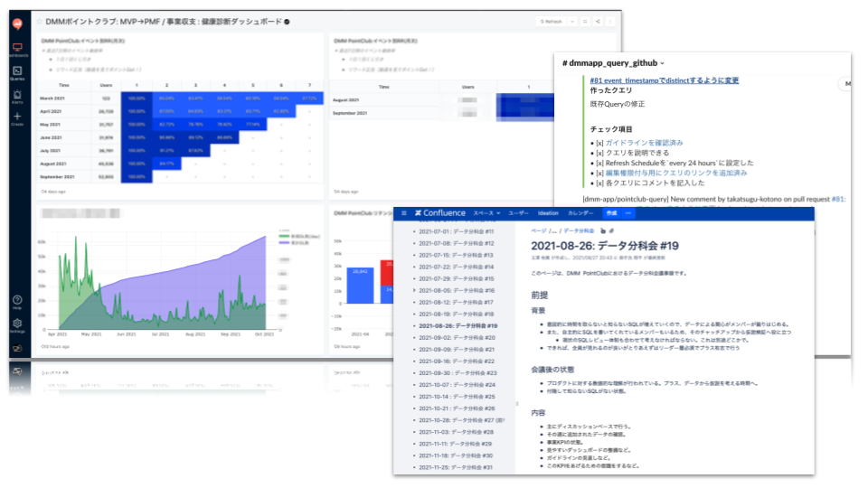Open the #81 link after pull request
The image size is (868, 488).
(x=838, y=199)
